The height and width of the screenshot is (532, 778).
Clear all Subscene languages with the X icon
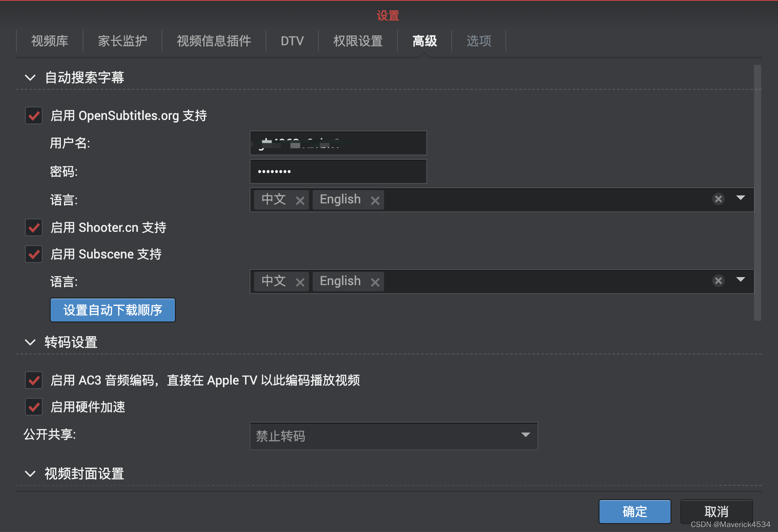[x=718, y=280]
